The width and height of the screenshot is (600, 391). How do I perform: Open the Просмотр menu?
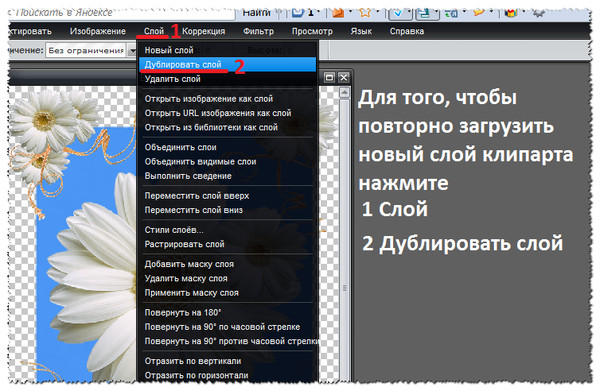tap(312, 31)
